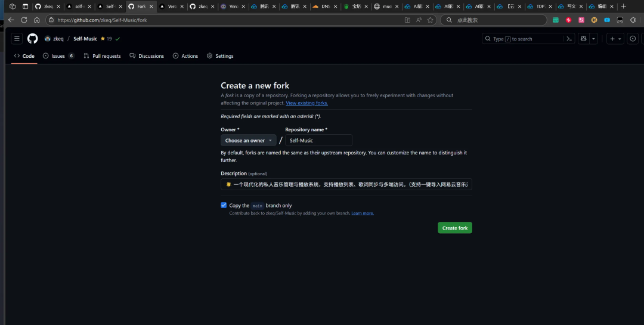
Task: Open a new browser tab with the plus
Action: (624, 6)
